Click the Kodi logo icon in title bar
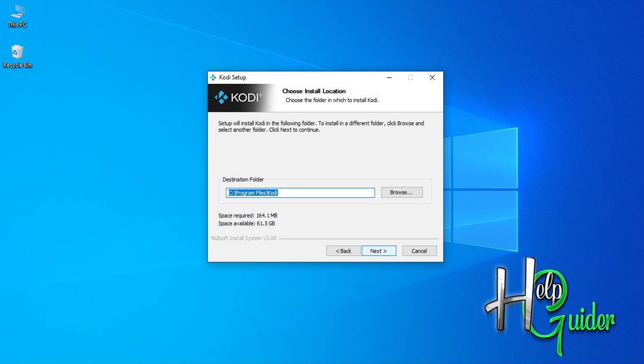Screen dimensions: 644x364 pyautogui.click(x=213, y=78)
